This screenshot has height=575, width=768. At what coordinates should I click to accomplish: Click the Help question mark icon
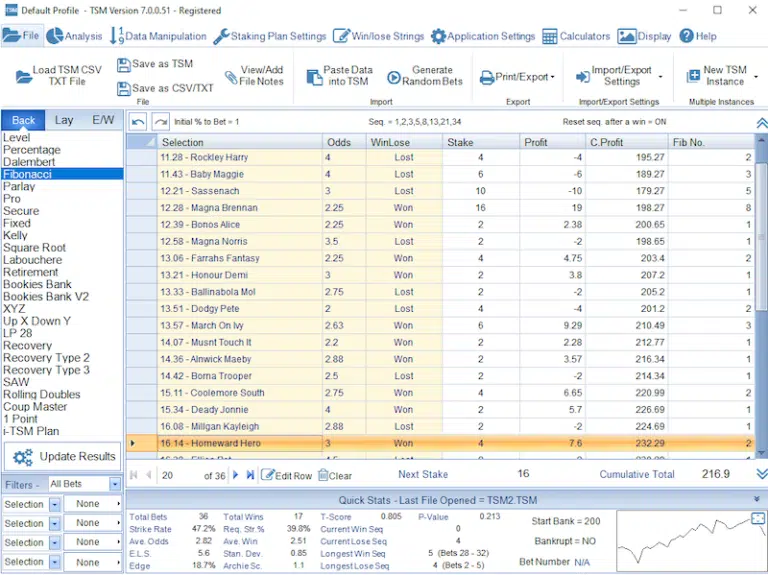(x=687, y=36)
